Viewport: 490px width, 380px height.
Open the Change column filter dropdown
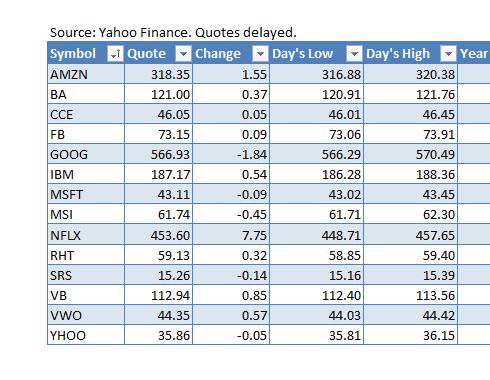(x=260, y=54)
